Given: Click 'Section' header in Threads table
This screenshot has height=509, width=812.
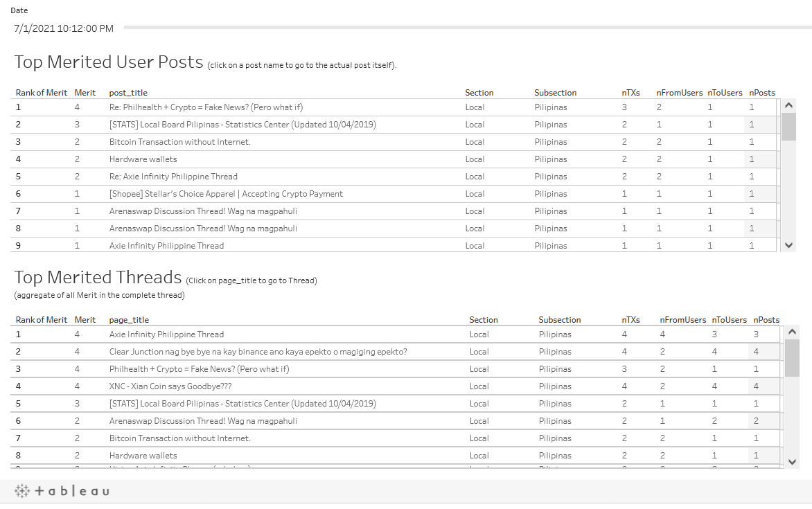Looking at the screenshot, I should [x=483, y=320].
